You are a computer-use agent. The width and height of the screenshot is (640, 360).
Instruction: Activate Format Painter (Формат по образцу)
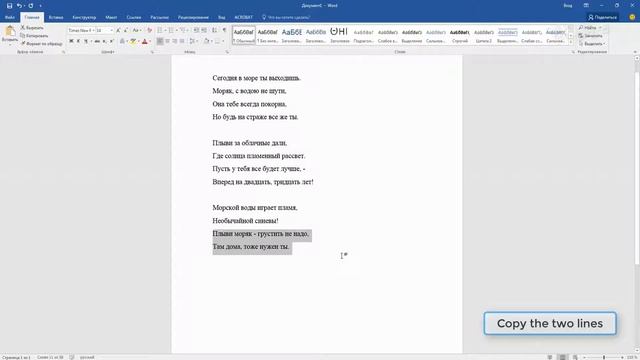pyautogui.click(x=41, y=43)
